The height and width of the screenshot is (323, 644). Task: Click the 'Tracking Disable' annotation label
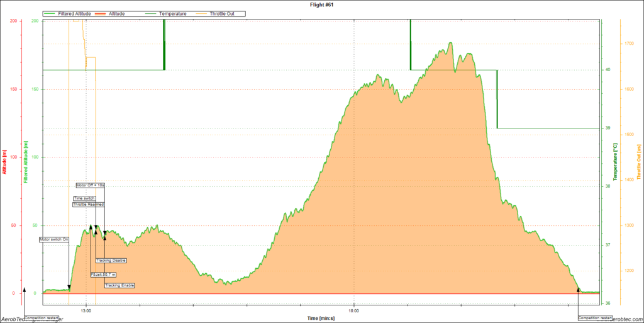[111, 260]
